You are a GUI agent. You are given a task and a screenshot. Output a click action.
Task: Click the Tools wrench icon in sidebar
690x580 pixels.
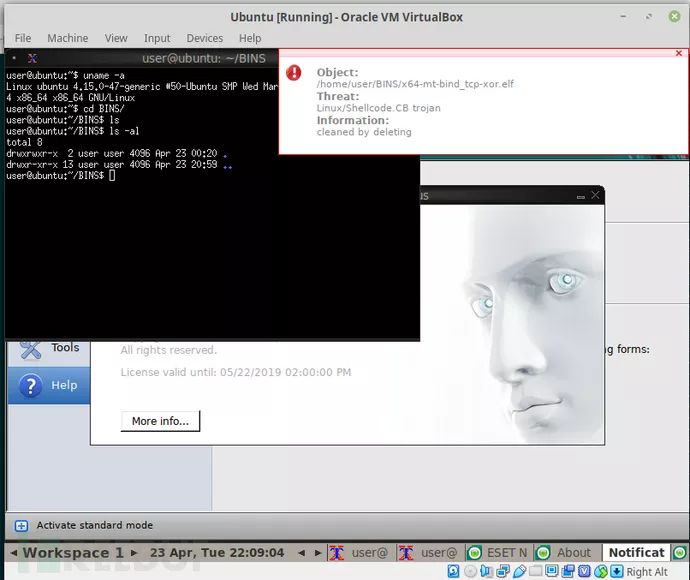(30, 351)
